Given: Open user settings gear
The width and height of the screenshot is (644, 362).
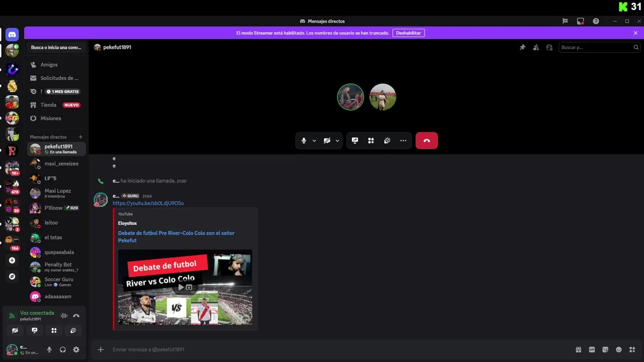Looking at the screenshot, I should (76, 349).
